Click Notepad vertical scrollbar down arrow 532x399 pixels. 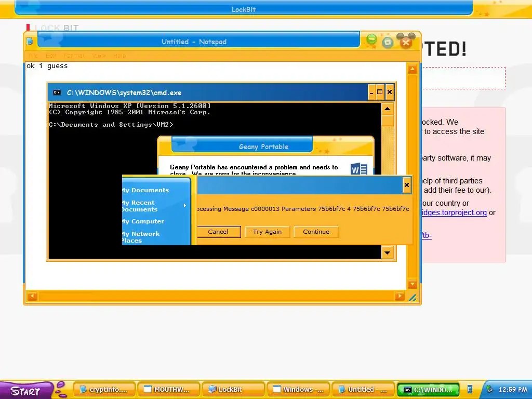[x=413, y=284]
